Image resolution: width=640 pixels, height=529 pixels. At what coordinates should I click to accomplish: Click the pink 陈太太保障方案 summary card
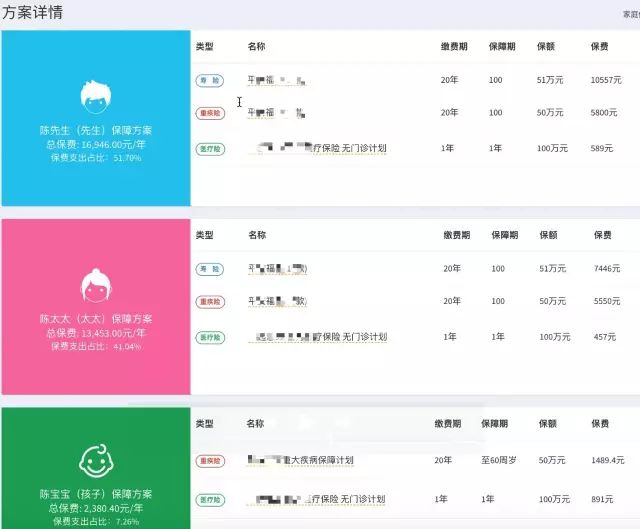click(96, 307)
